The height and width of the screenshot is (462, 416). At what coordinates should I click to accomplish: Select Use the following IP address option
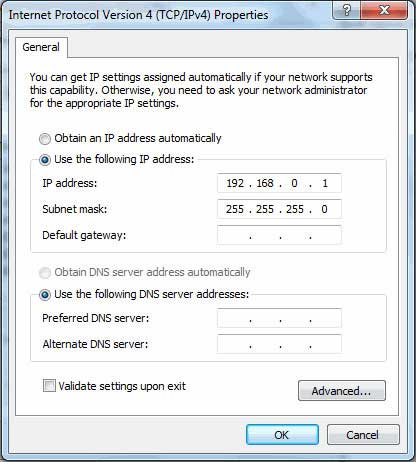[x=45, y=160]
